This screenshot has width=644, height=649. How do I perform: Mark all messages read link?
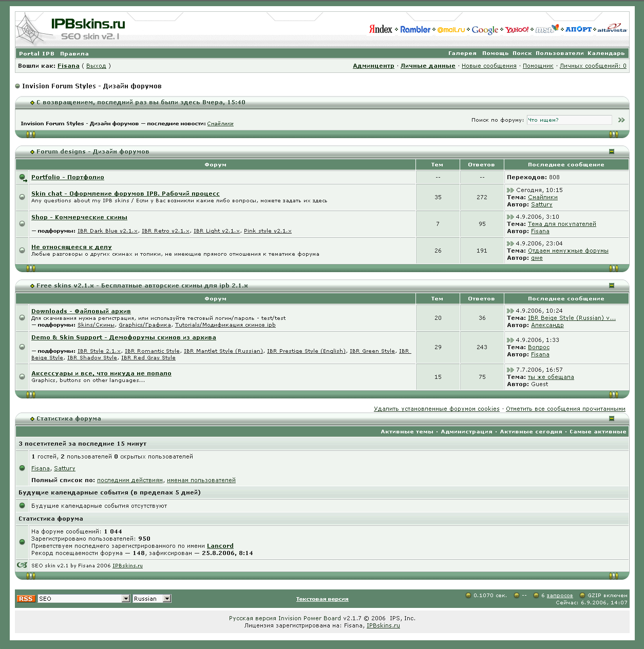click(x=565, y=409)
